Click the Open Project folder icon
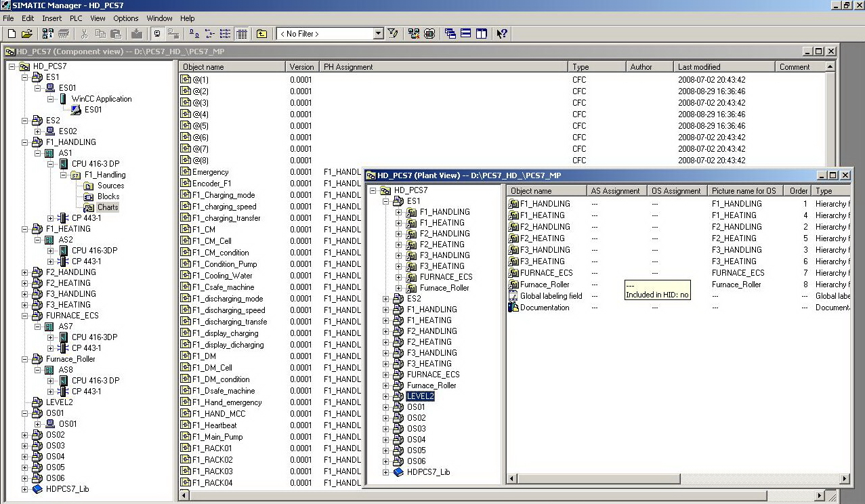 [x=27, y=34]
